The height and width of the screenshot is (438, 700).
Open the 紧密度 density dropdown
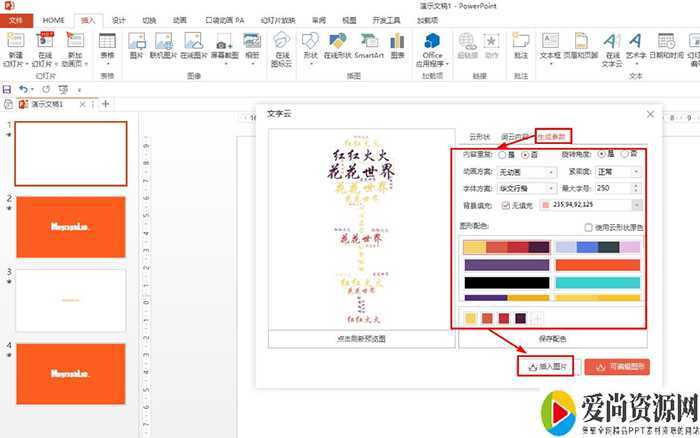(617, 171)
